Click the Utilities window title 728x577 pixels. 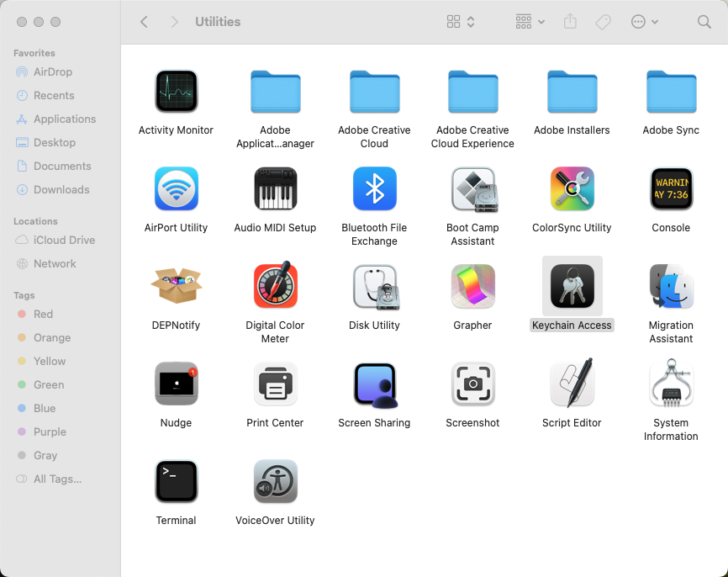coord(218,22)
